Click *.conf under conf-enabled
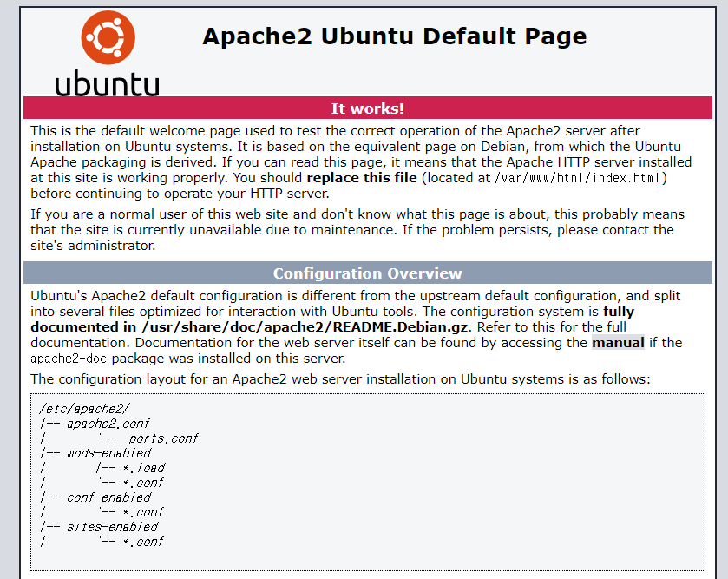The width and height of the screenshot is (728, 579). pos(143,512)
